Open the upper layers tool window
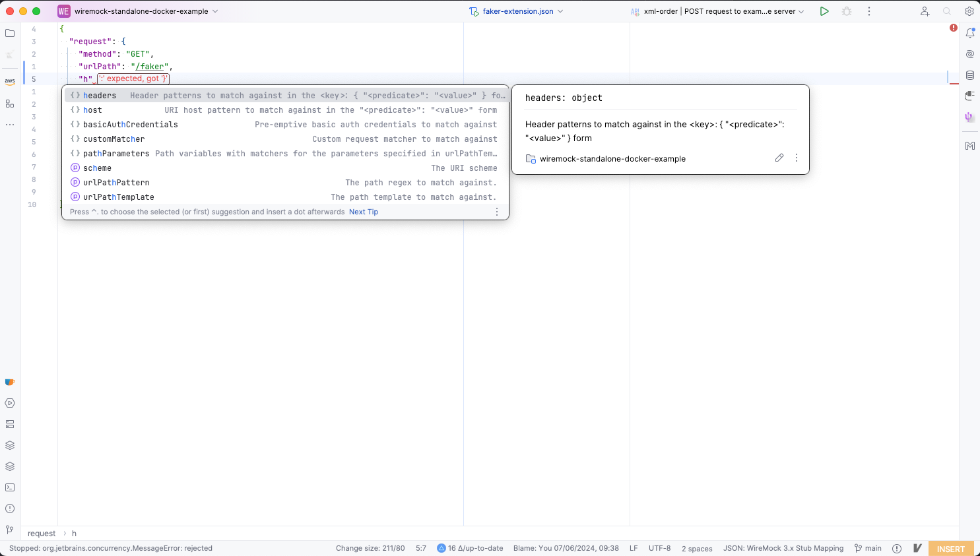The width and height of the screenshot is (980, 556). 10,445
